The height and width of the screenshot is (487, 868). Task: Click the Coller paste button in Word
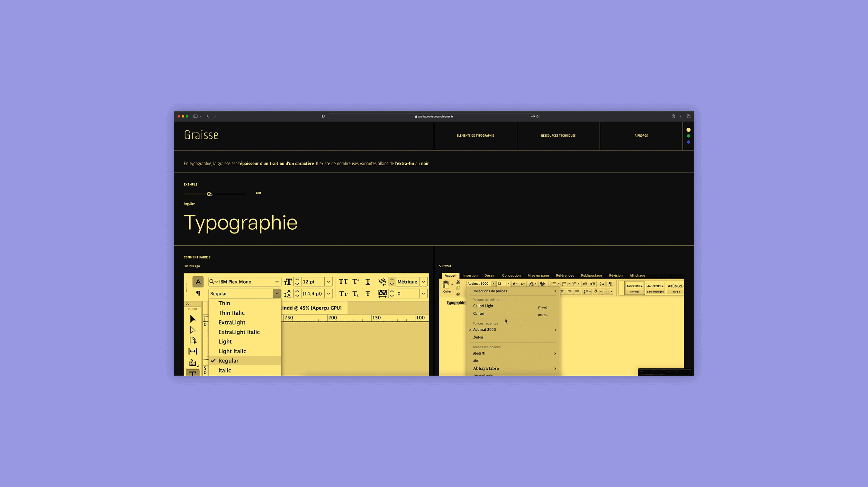tap(447, 287)
